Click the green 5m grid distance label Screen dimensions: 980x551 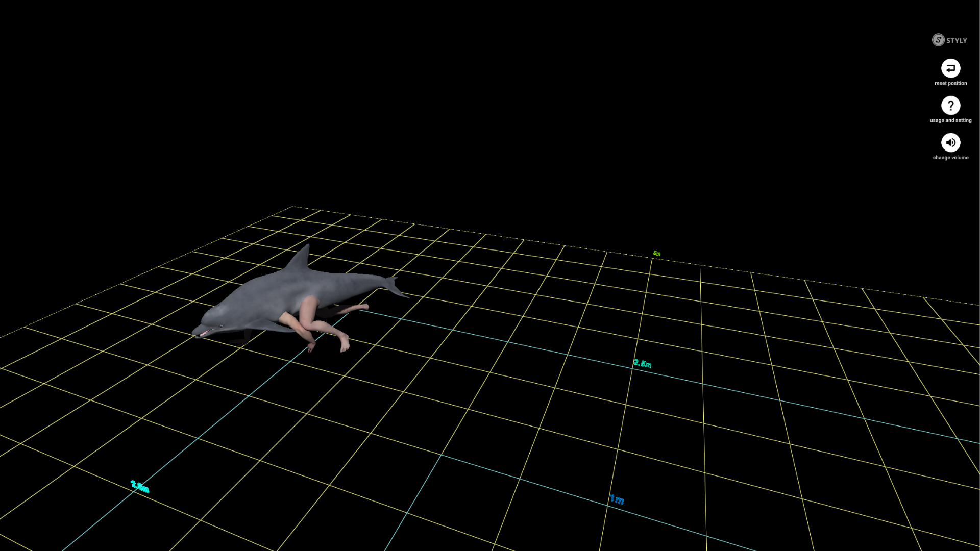(x=657, y=254)
